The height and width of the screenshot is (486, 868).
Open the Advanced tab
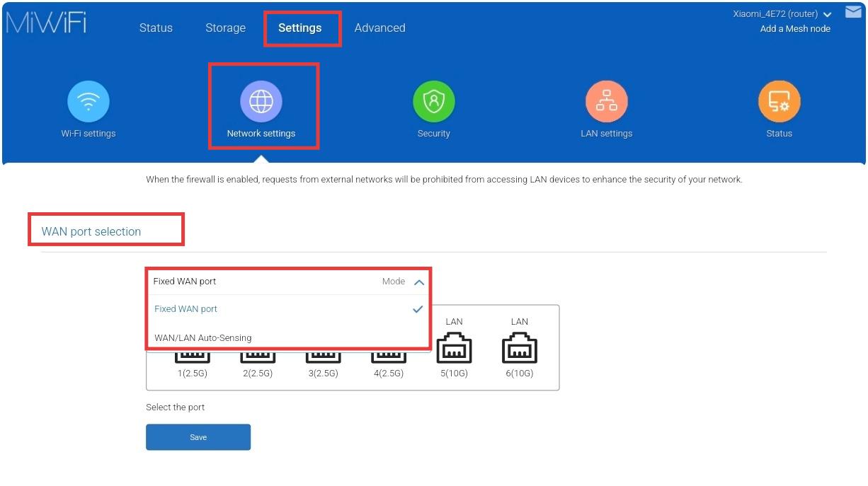click(x=379, y=28)
